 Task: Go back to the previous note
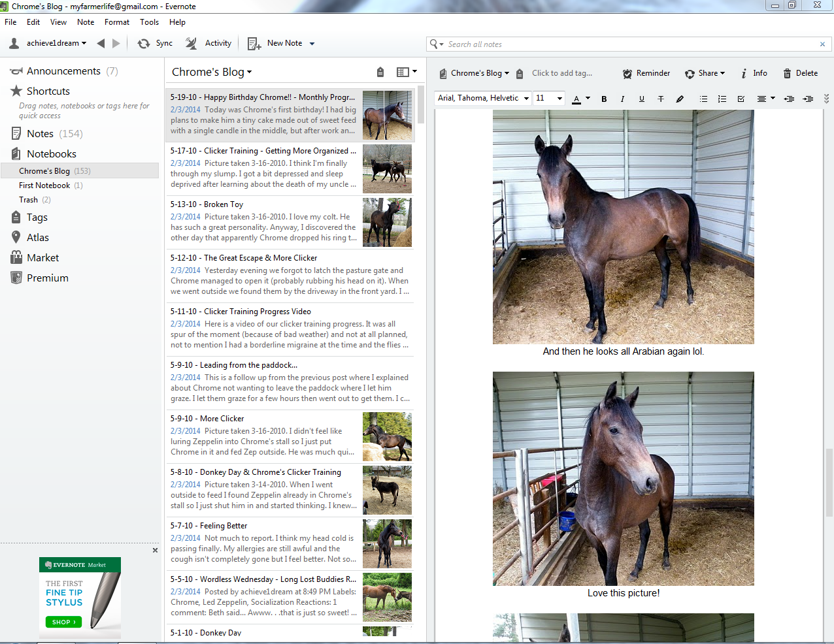pyautogui.click(x=101, y=43)
